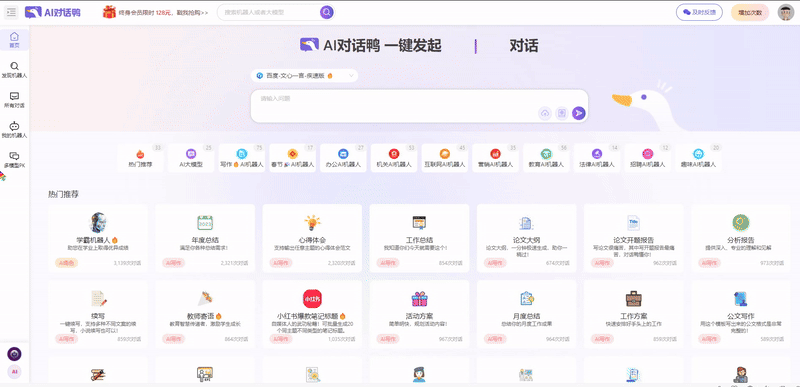Screen dimensions: 800x387
Task: Select the 春节 AI机器人 category tab
Action: [292, 158]
